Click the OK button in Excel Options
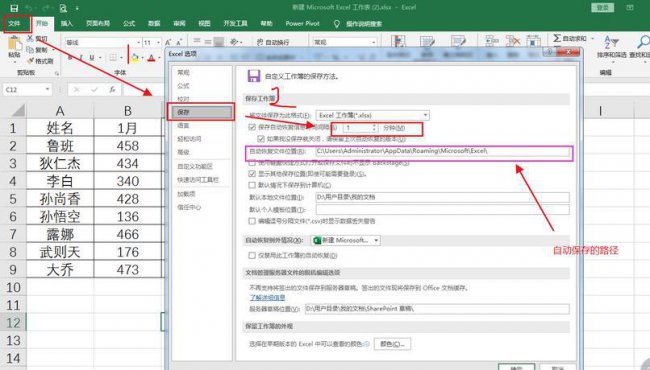The image size is (650, 370). [x=516, y=367]
